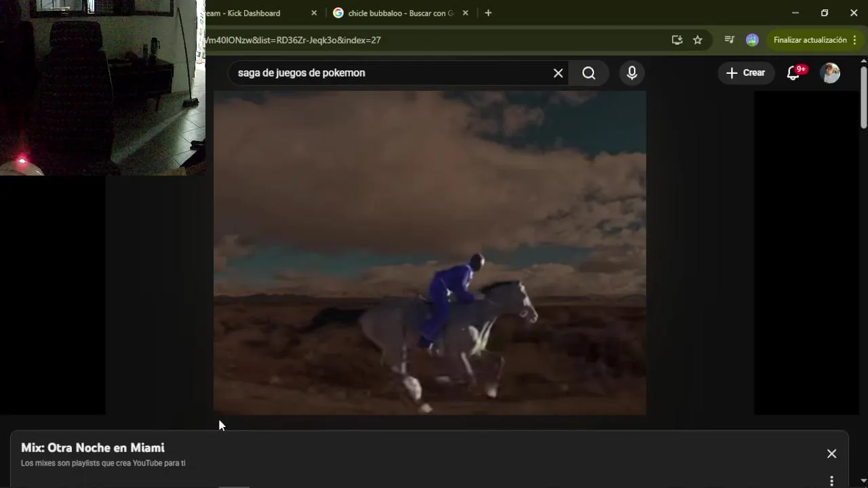Click the text 'Los mixes son playlists que crea YouTube para ti'
The width and height of the screenshot is (868, 488).
click(103, 464)
